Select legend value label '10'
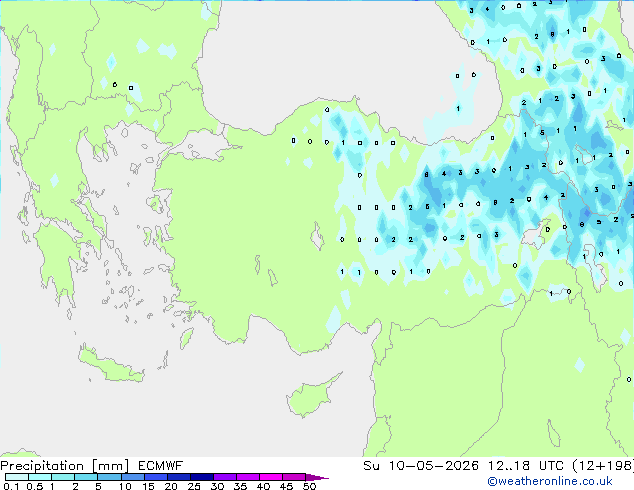This screenshot has width=634, height=490. click(x=125, y=486)
